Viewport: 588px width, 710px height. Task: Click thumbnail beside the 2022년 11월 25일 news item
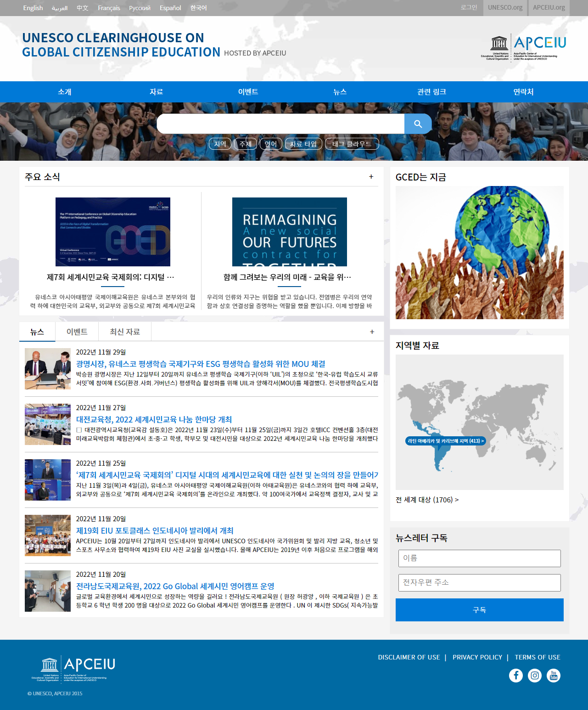click(48, 480)
